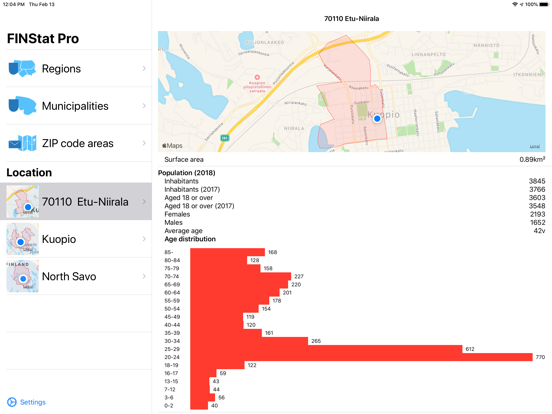Click the Inhabitants (2017) row label
Screen dimensions: 552x414
click(192, 189)
